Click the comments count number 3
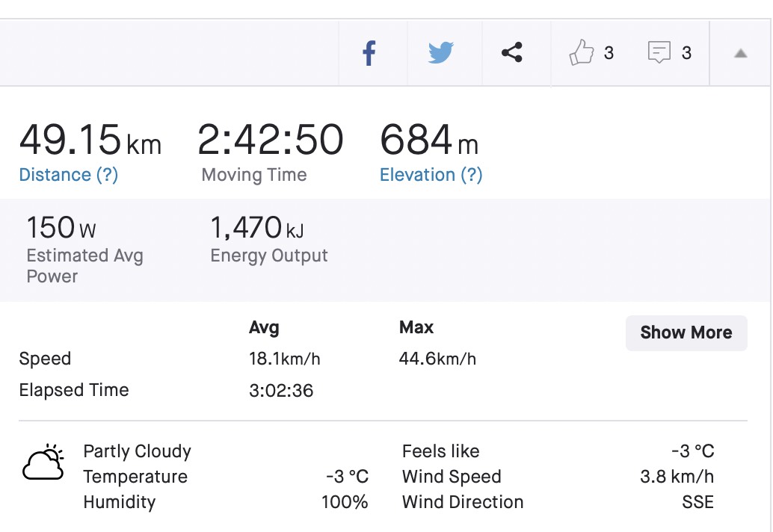The height and width of the screenshot is (532, 773). tap(686, 53)
